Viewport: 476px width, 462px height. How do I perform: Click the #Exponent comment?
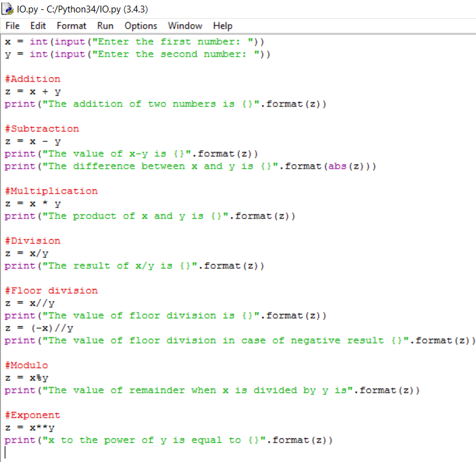click(x=32, y=415)
